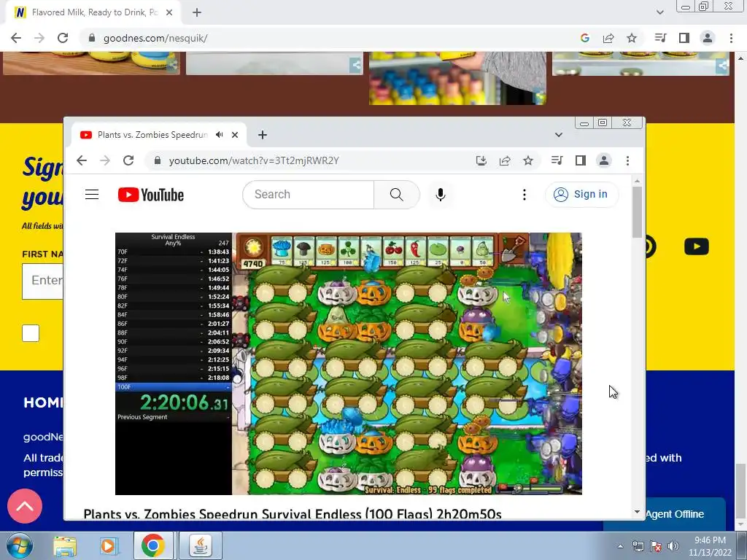Click the YouTube scrollbar down arrow

(637, 513)
